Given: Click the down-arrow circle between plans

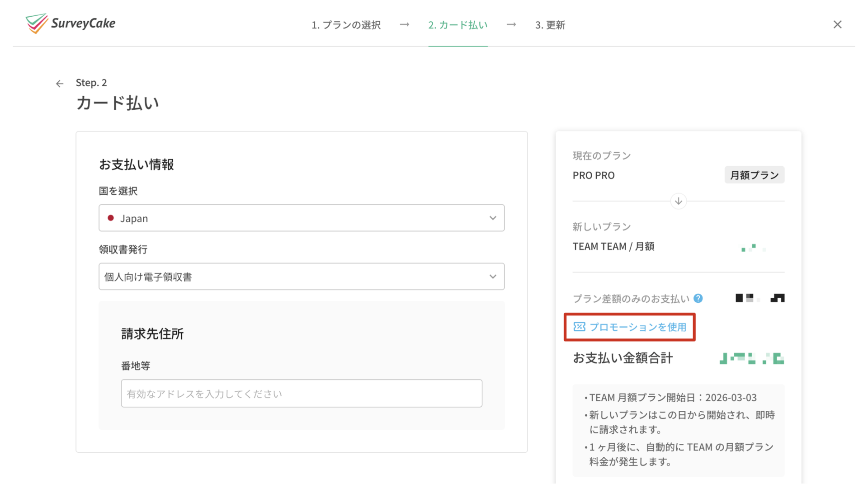Looking at the screenshot, I should point(678,201).
